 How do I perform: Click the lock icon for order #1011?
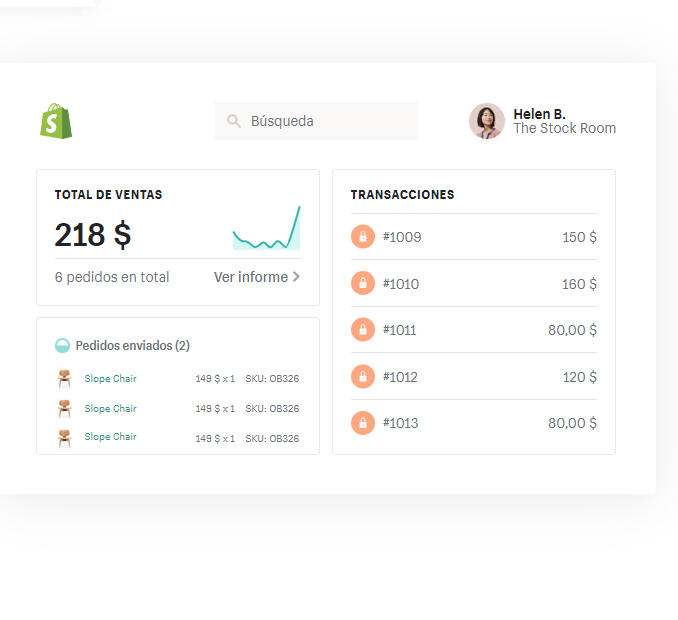pyautogui.click(x=363, y=329)
